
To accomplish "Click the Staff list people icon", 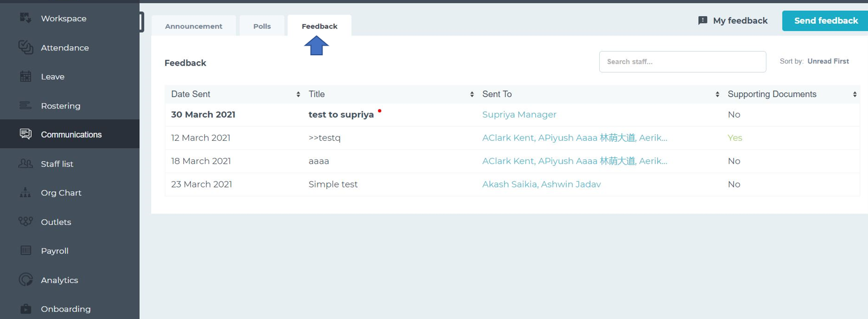I will coord(25,163).
